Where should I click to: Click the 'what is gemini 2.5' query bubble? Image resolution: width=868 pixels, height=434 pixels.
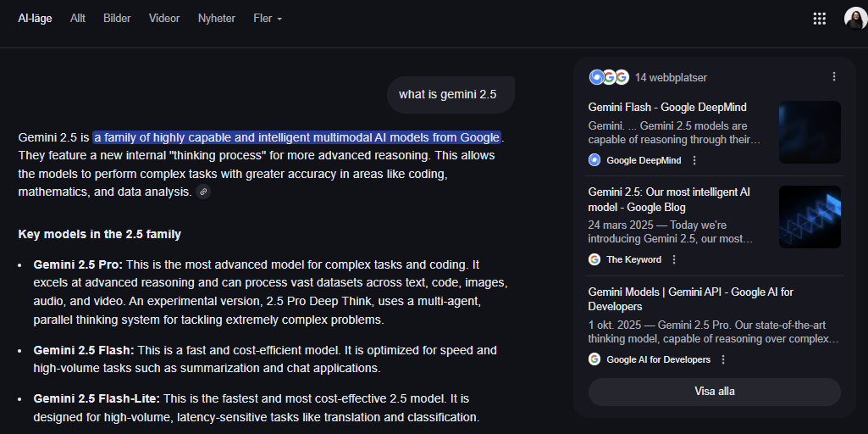[x=448, y=94]
